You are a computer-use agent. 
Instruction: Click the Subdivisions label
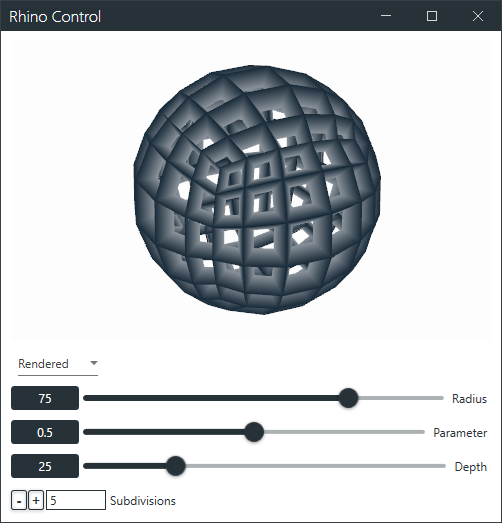[x=143, y=501]
